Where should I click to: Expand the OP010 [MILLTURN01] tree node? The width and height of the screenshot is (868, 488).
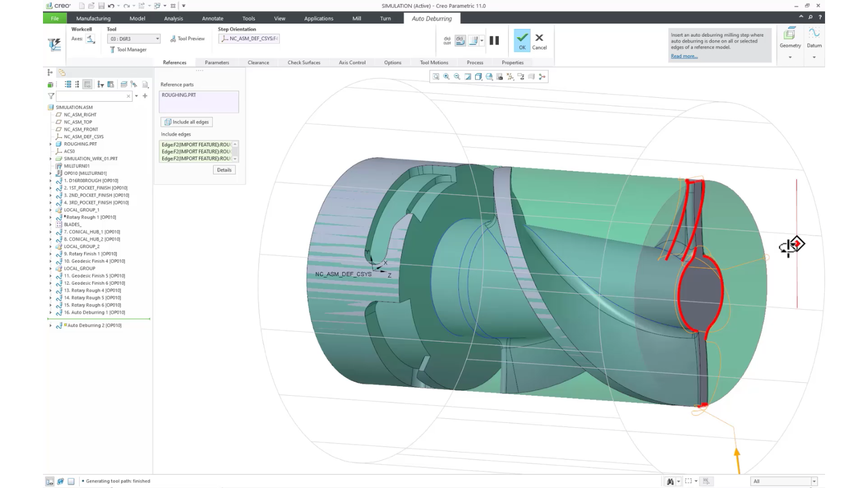coord(51,174)
